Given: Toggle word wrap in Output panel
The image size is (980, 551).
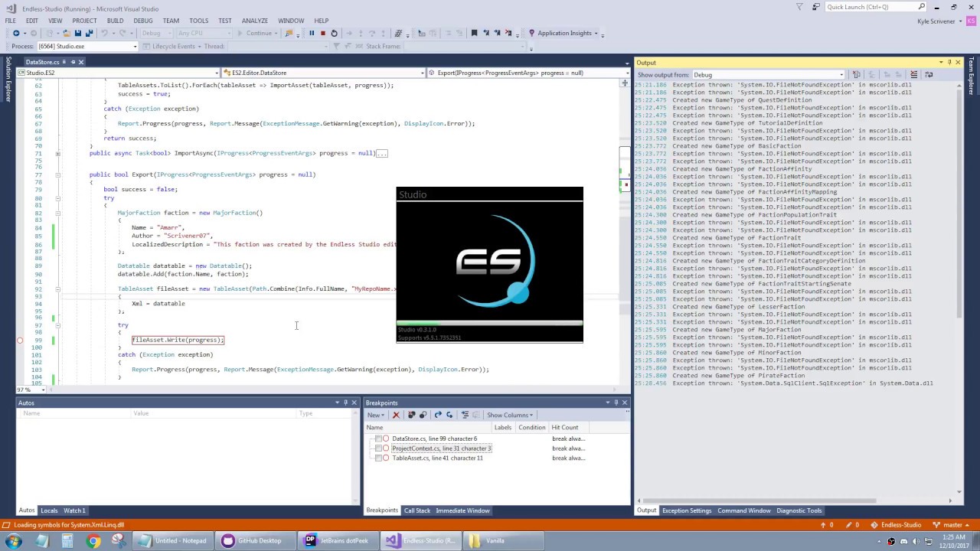Looking at the screenshot, I should (x=929, y=74).
